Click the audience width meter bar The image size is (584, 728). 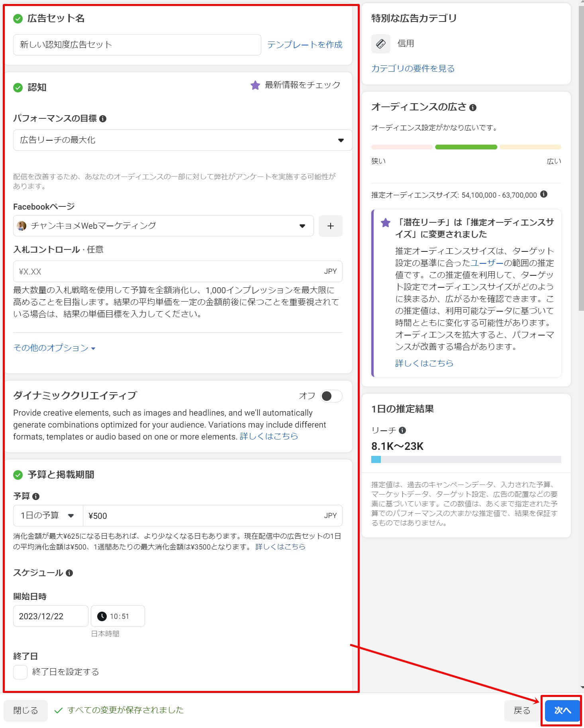point(466,147)
